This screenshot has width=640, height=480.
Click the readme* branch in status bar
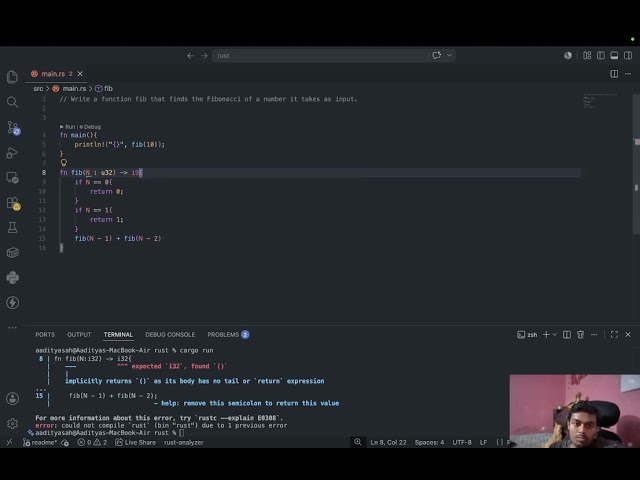click(x=40, y=442)
